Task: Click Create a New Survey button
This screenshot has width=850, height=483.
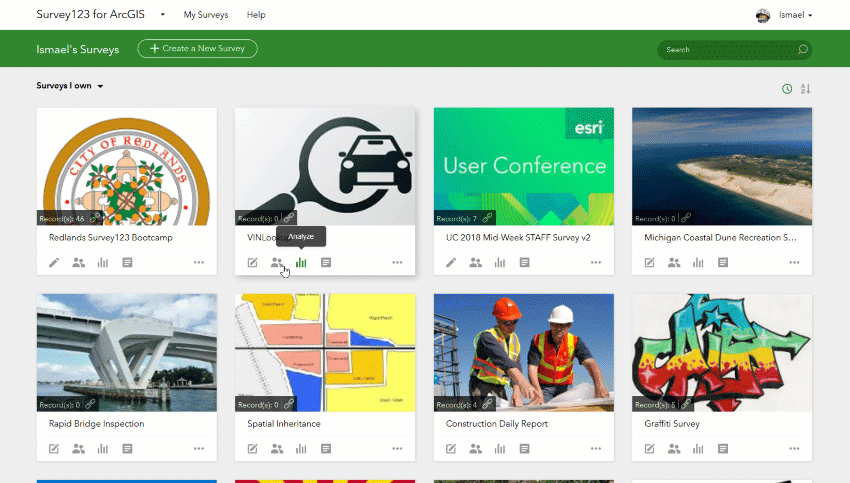Action: 197,48
